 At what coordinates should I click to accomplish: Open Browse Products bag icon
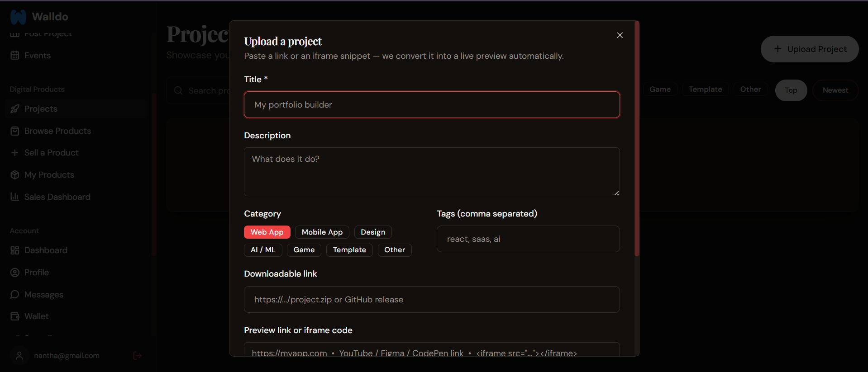pos(15,131)
